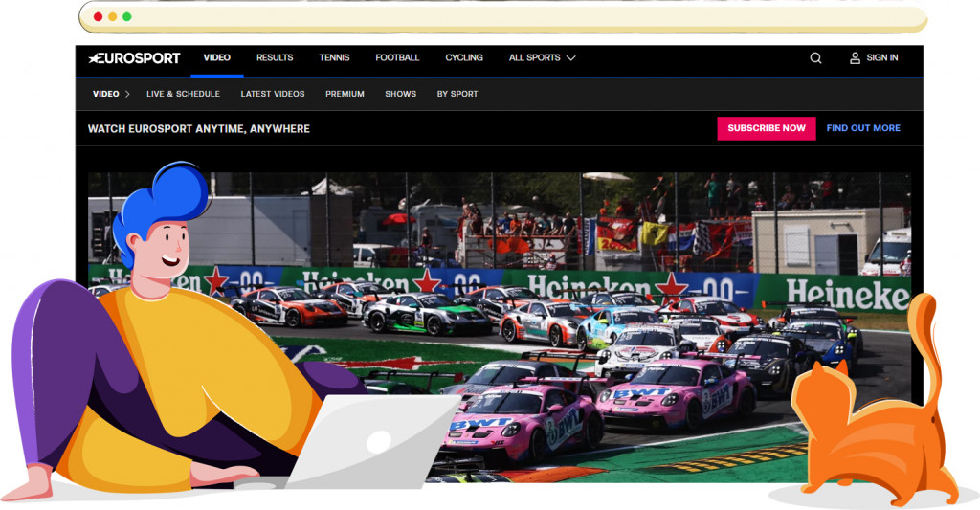Go to the Results menu item

click(275, 57)
